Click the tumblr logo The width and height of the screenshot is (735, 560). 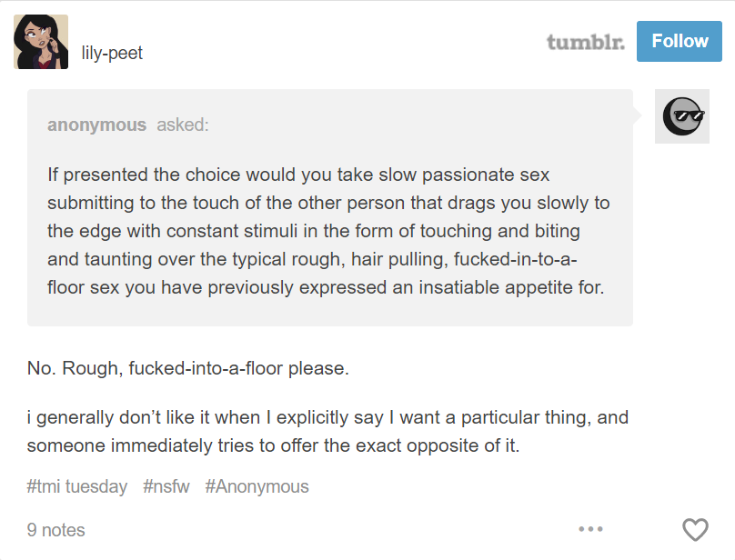pyautogui.click(x=586, y=41)
